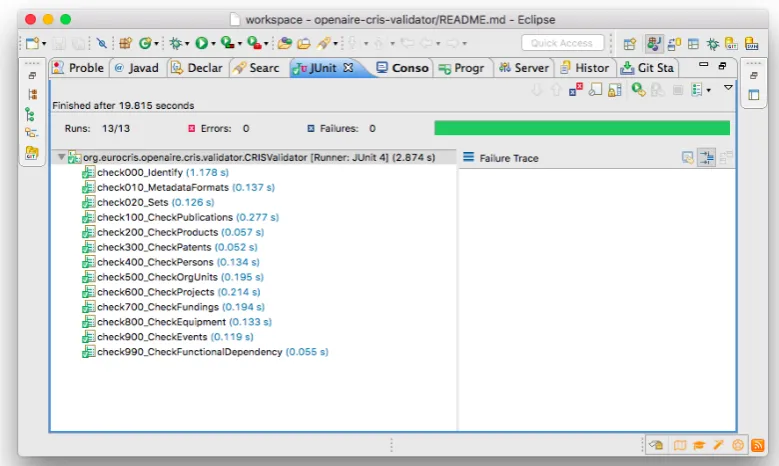Select test check010_MetadataFormats
Image resolution: width=779 pixels, height=466 pixels.
[x=178, y=187]
